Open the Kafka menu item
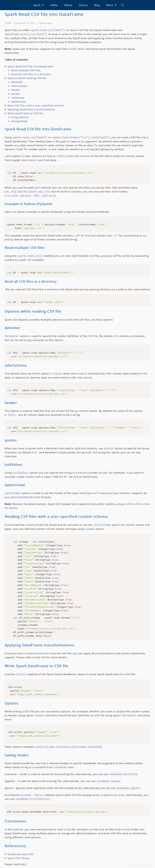155x868 pixels. pos(54,5)
